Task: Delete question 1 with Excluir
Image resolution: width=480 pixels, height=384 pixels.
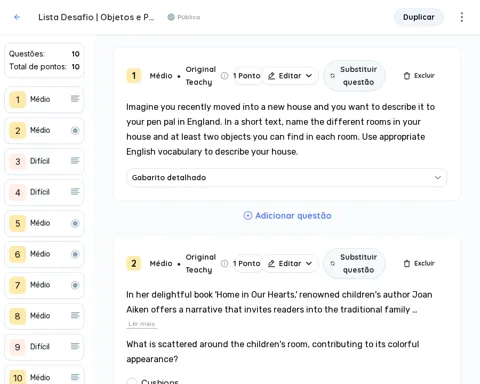Action: (419, 76)
